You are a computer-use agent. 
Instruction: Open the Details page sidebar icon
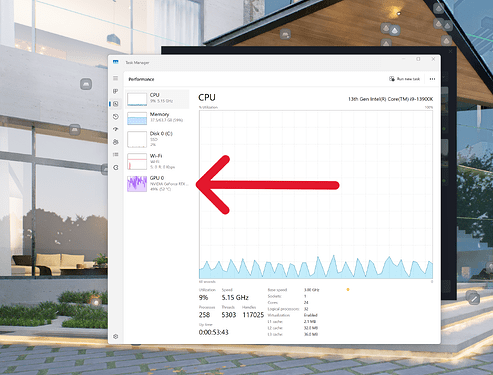coord(116,155)
